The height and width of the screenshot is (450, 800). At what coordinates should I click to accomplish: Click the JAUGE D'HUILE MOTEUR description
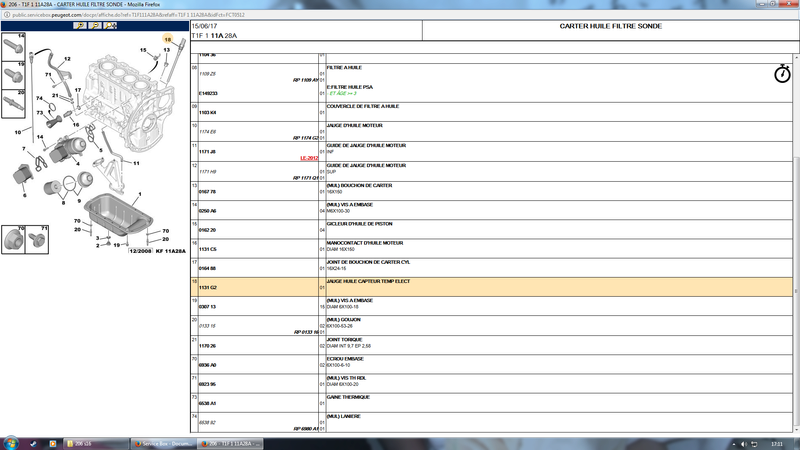355,126
